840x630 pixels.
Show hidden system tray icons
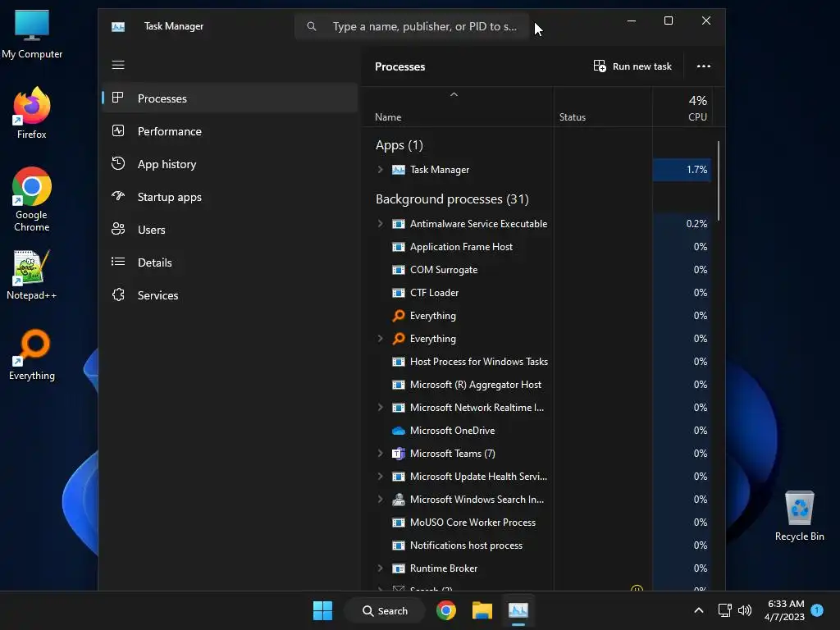tap(699, 610)
